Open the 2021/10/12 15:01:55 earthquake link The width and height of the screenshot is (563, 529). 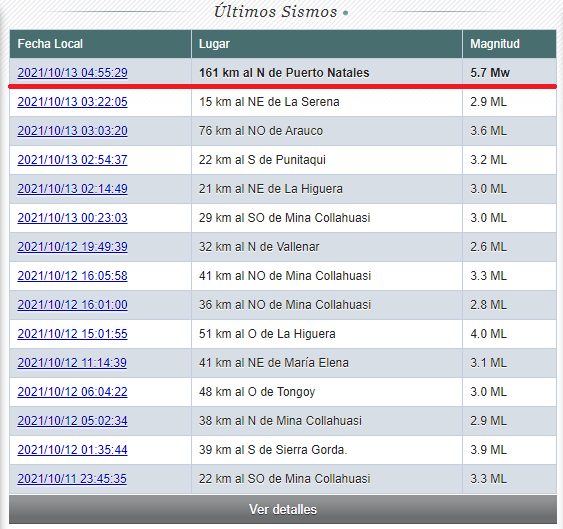pos(73,334)
